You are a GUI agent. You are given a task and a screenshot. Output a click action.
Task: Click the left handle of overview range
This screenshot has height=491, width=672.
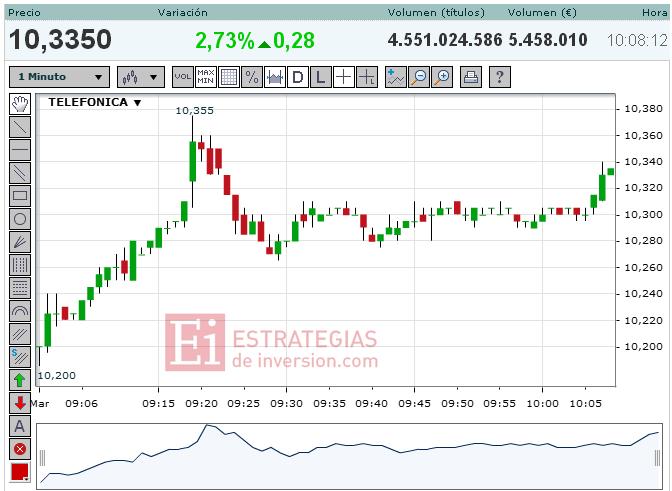[42, 458]
